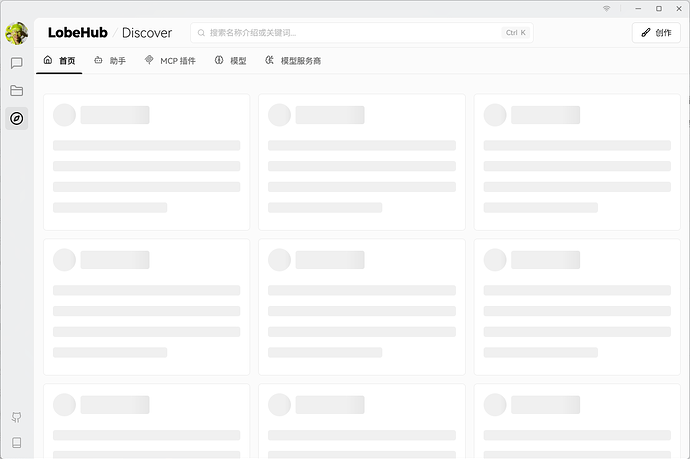Open the documentation book icon
The image size is (690, 459).
17,443
